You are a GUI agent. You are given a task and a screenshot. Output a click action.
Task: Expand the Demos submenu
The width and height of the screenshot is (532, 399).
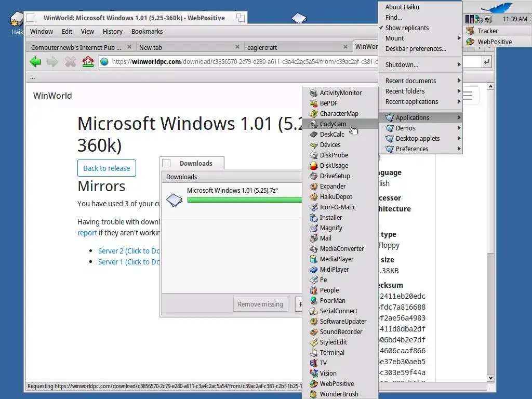pyautogui.click(x=420, y=128)
